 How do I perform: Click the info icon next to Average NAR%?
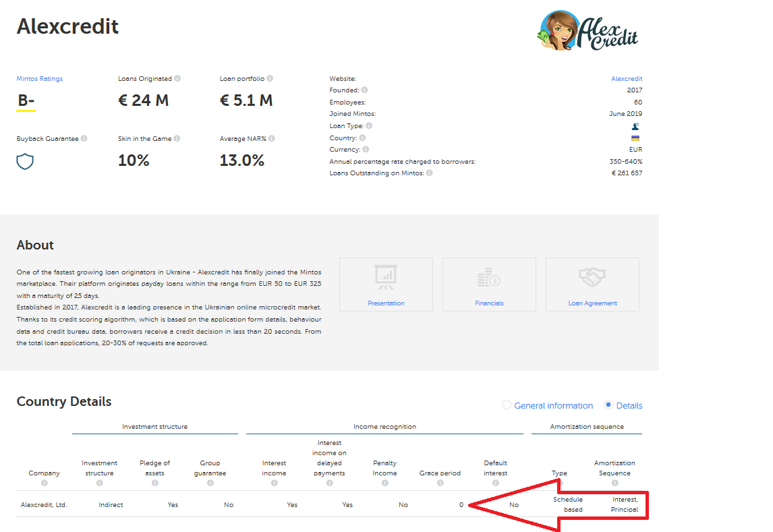[x=272, y=139]
